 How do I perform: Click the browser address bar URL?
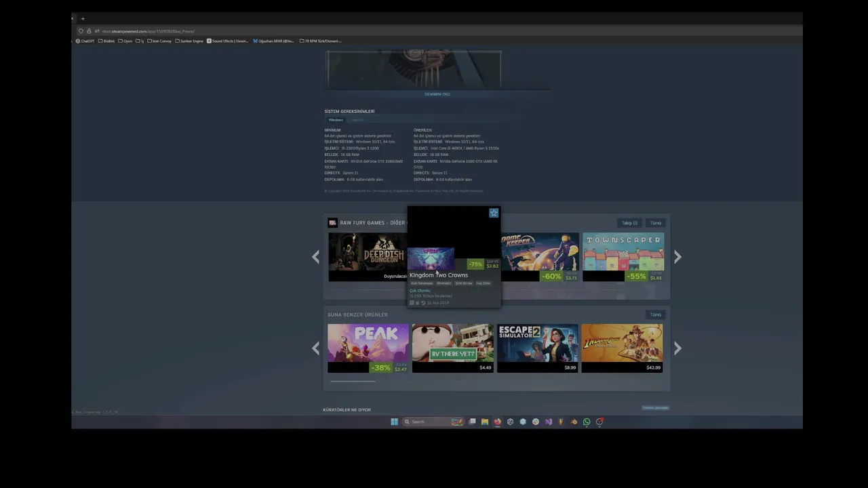149,31
